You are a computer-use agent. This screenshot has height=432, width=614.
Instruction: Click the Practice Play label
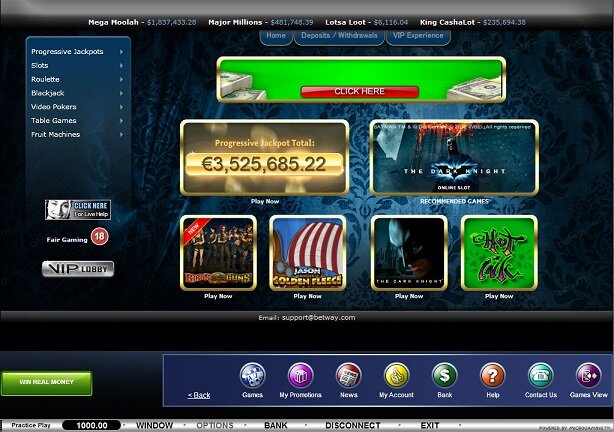pos(31,425)
